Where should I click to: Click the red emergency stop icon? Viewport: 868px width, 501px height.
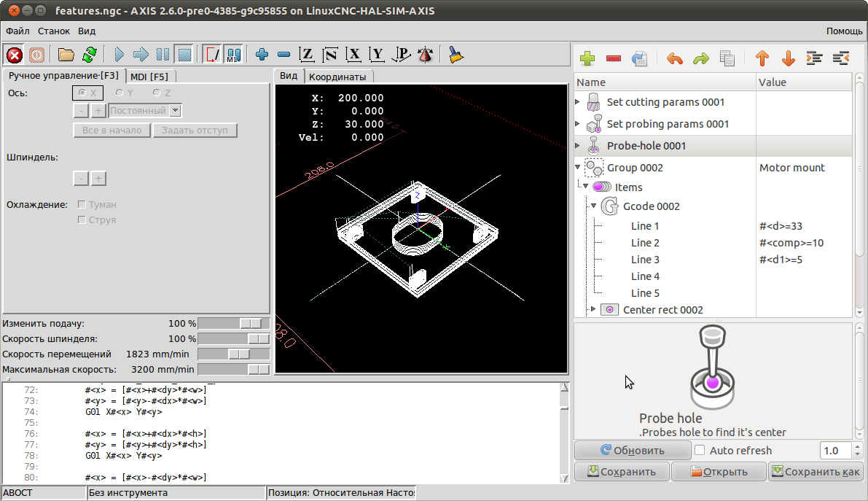tap(14, 55)
